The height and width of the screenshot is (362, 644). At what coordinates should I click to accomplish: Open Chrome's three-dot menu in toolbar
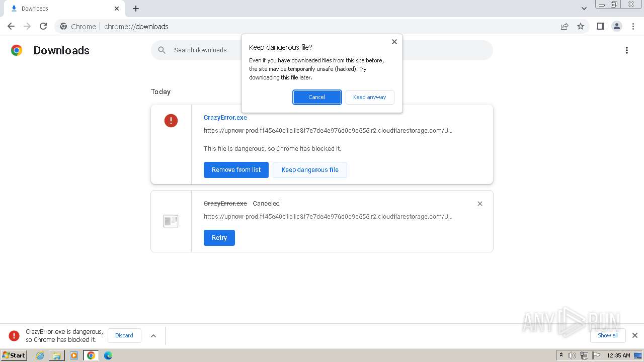633,26
